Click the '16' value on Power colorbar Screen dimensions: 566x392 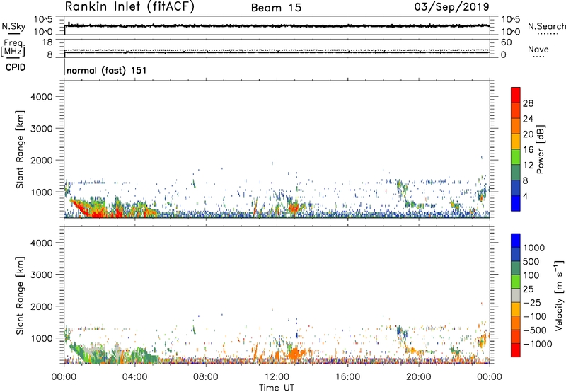coord(528,150)
